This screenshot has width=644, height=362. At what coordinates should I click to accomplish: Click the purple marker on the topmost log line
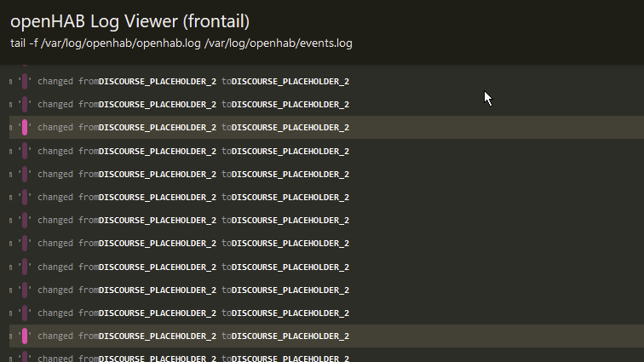[25, 82]
